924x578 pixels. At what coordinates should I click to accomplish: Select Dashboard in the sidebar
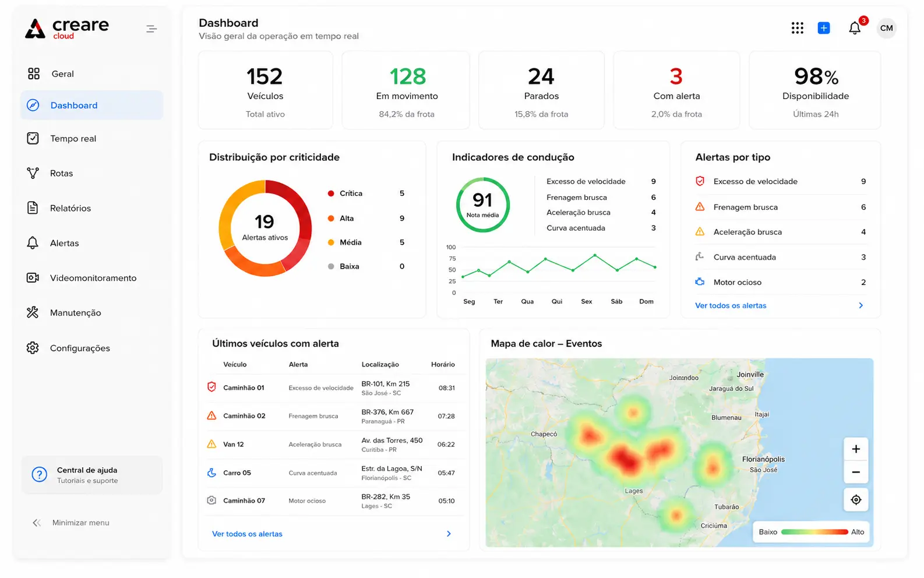coord(91,105)
